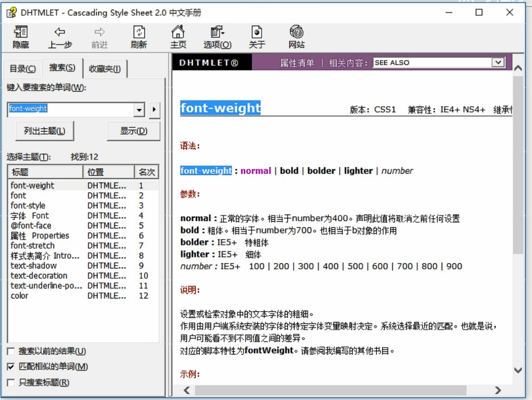The width and height of the screenshot is (532, 400).
Task: Click the content pane scroll-up arrow
Action: [518, 68]
